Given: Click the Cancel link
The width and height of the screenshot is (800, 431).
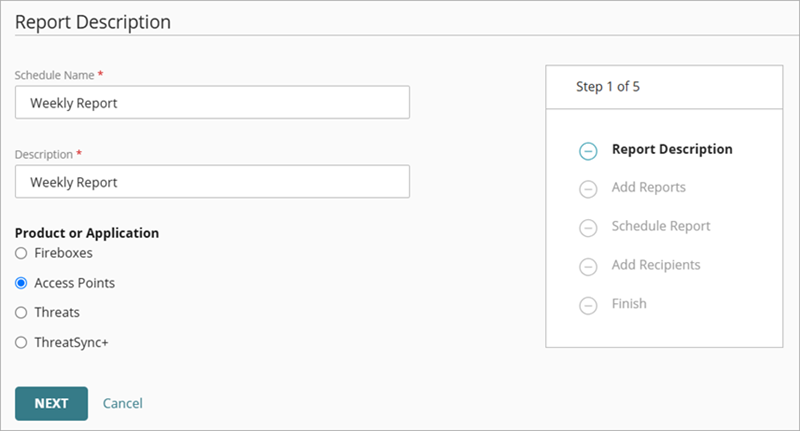Looking at the screenshot, I should (123, 403).
